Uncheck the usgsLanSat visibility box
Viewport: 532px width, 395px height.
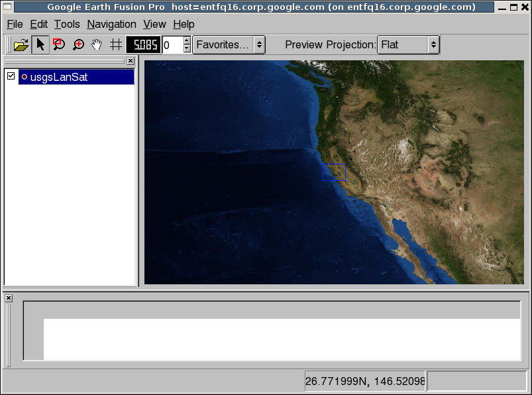point(10,76)
